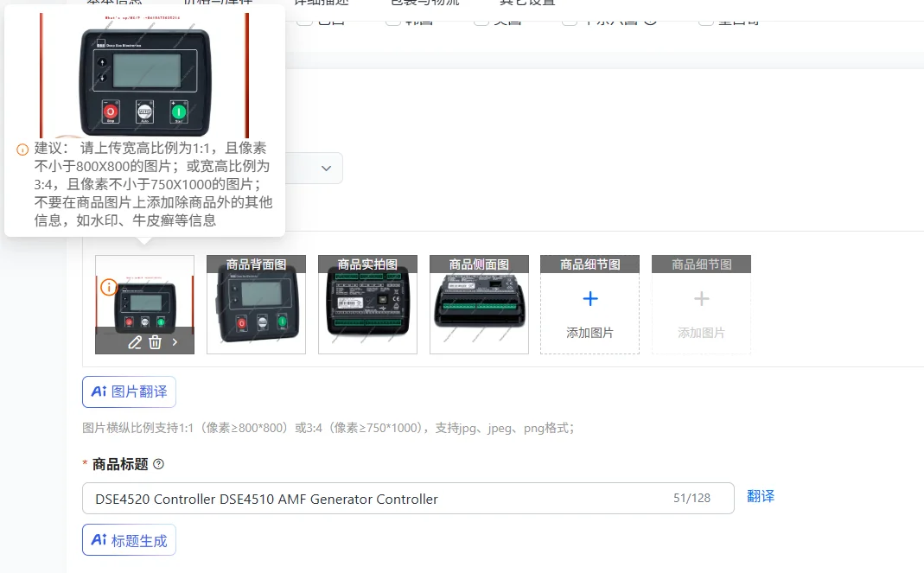Click the greyed-out plus in last 商品细节图 slot
924x573 pixels.
pos(701,299)
